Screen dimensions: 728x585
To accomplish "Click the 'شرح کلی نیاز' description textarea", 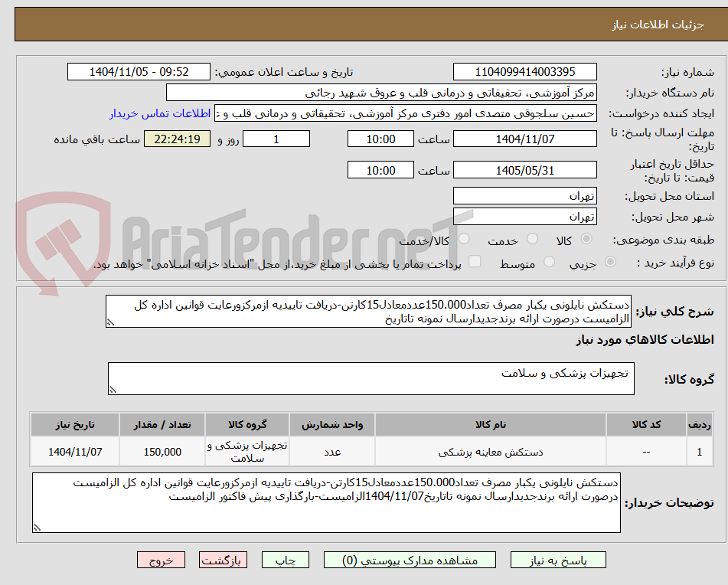I will [x=369, y=312].
